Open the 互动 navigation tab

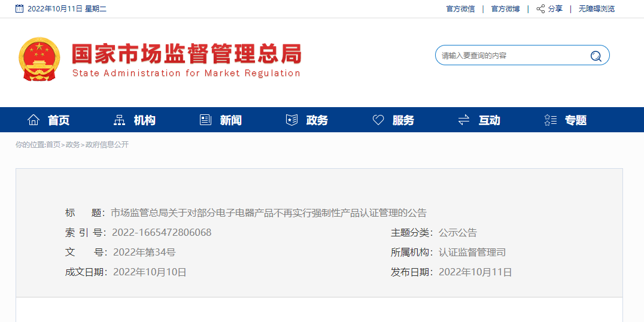490,120
